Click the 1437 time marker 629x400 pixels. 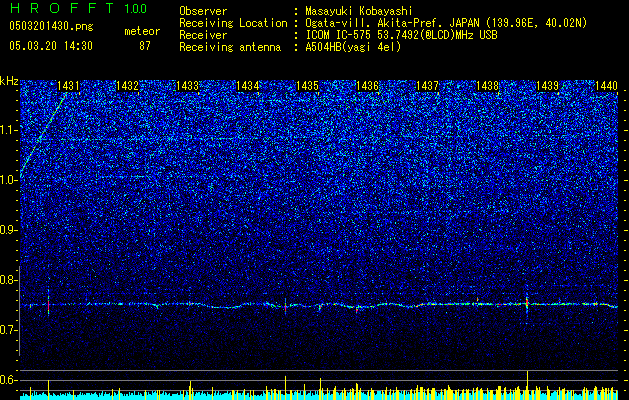click(x=427, y=85)
